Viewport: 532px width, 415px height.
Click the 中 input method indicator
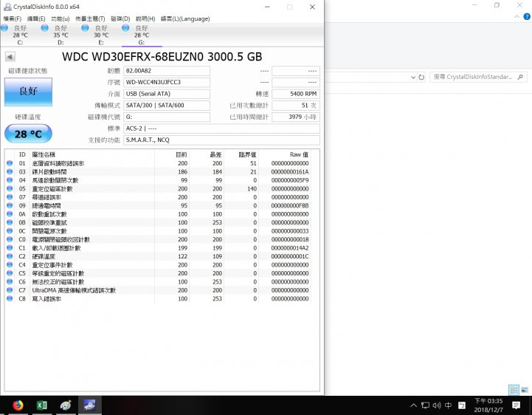tap(448, 405)
